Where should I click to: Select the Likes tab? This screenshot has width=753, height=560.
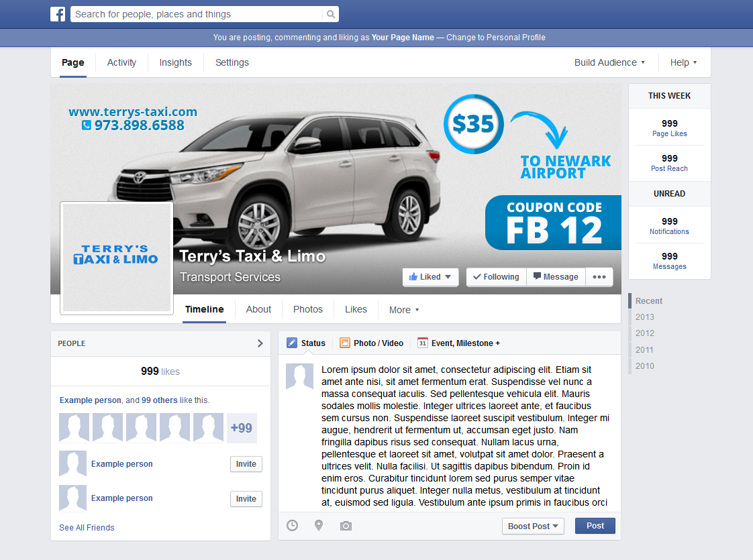click(x=356, y=310)
